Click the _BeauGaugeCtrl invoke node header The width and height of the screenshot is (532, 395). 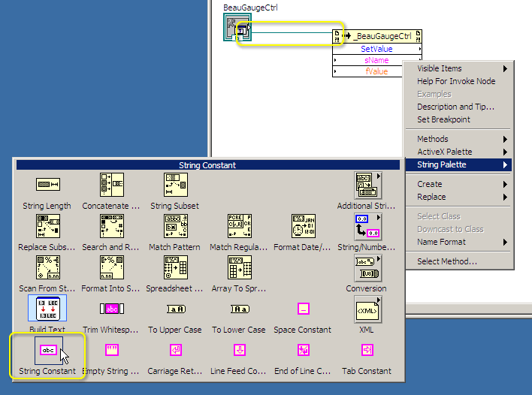pyautogui.click(x=377, y=36)
